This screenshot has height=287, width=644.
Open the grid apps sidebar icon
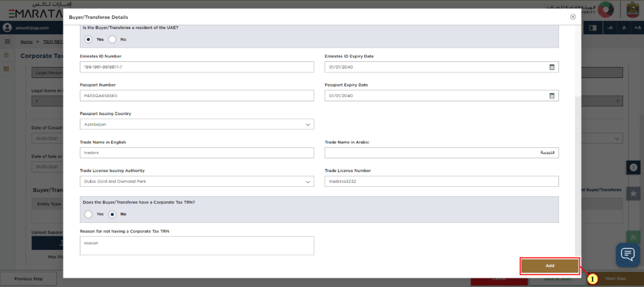coord(6,69)
